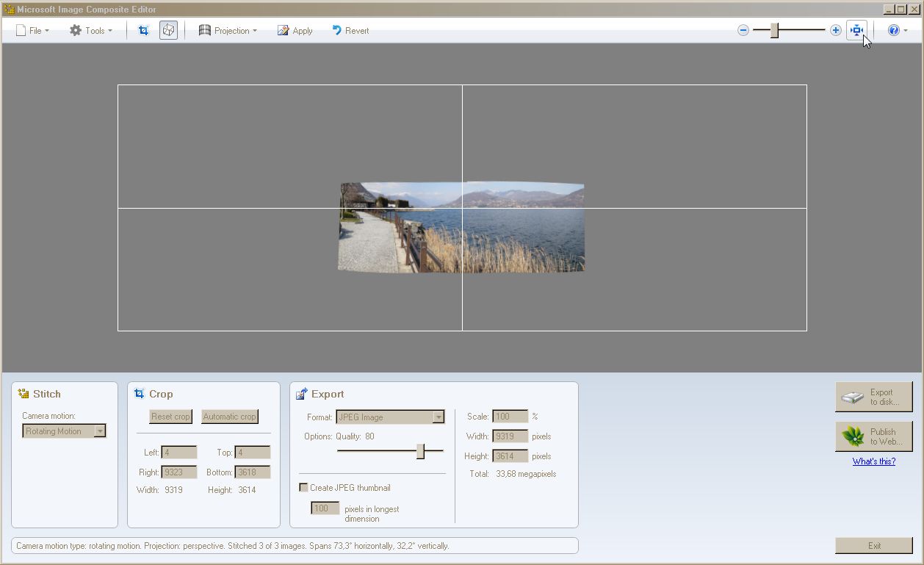This screenshot has height=565, width=924.
Task: Open the Camera motion dropdown
Action: pyautogui.click(x=65, y=431)
